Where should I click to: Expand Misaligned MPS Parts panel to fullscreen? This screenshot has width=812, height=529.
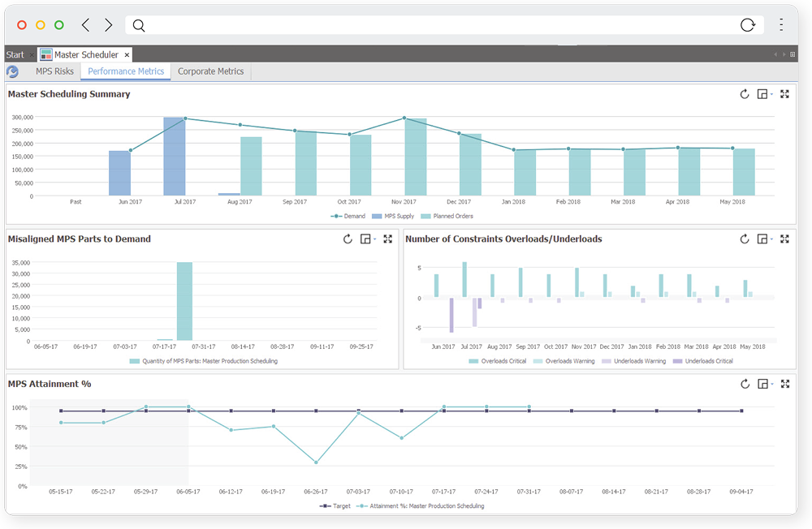pos(387,239)
